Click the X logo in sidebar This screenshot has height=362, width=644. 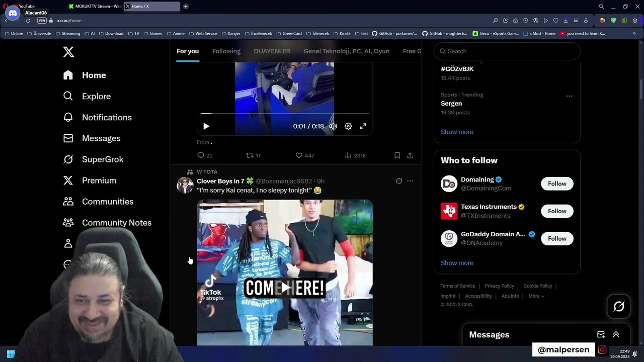point(68,51)
